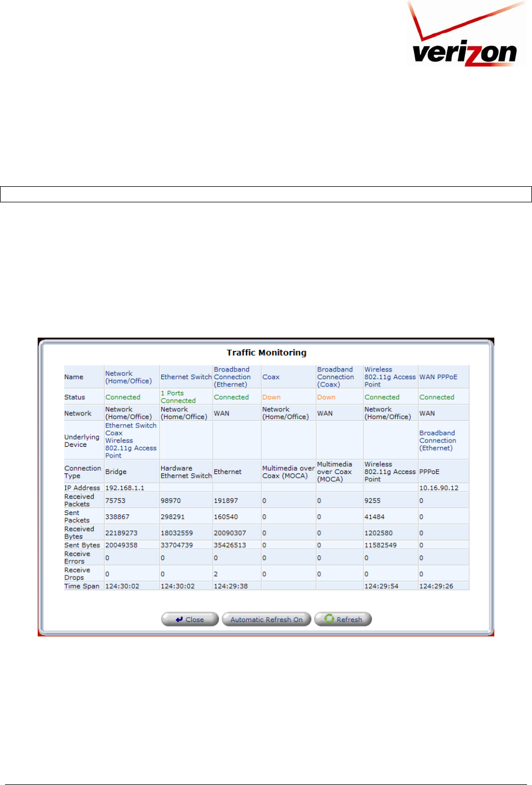
Task: Select received bytes value 1202580
Action: 378,533
